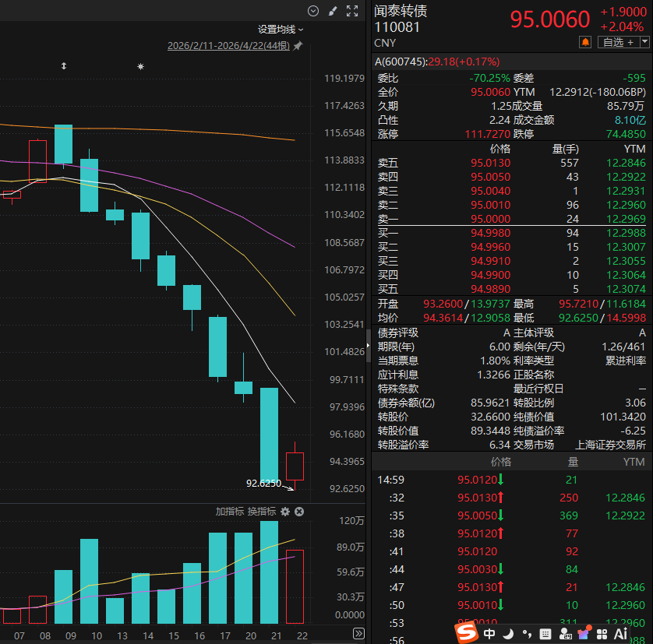Viewport: 653px width, 644px height.
Task: Click the fullscreen expand chart icon
Action: click(x=352, y=11)
